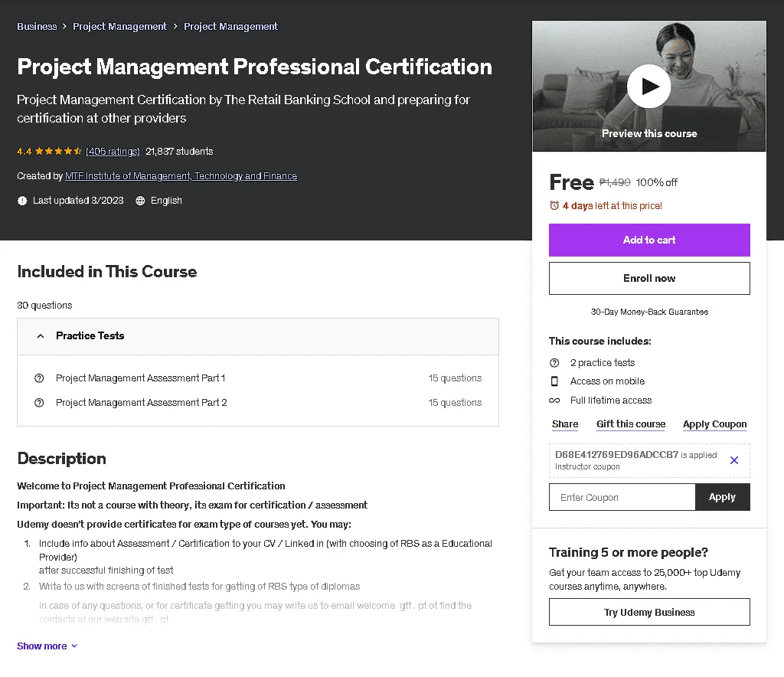
Task: Click the Training 5 or more people heading
Action: click(629, 552)
